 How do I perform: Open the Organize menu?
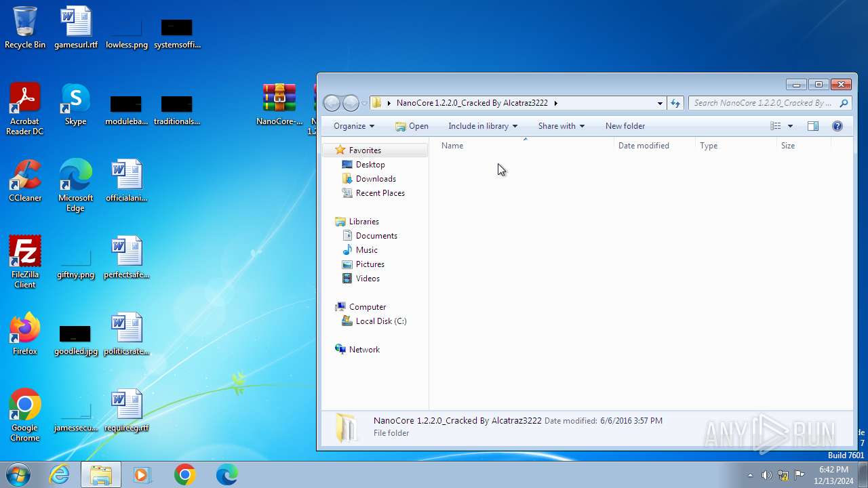[x=353, y=126]
